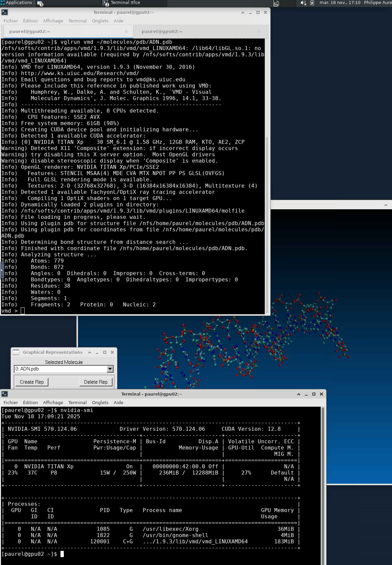Click the Delete Rep button

[96, 382]
